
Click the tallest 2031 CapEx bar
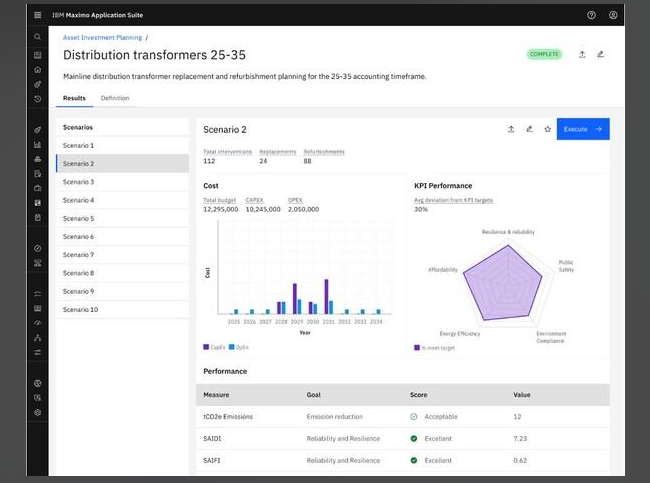pyautogui.click(x=326, y=296)
